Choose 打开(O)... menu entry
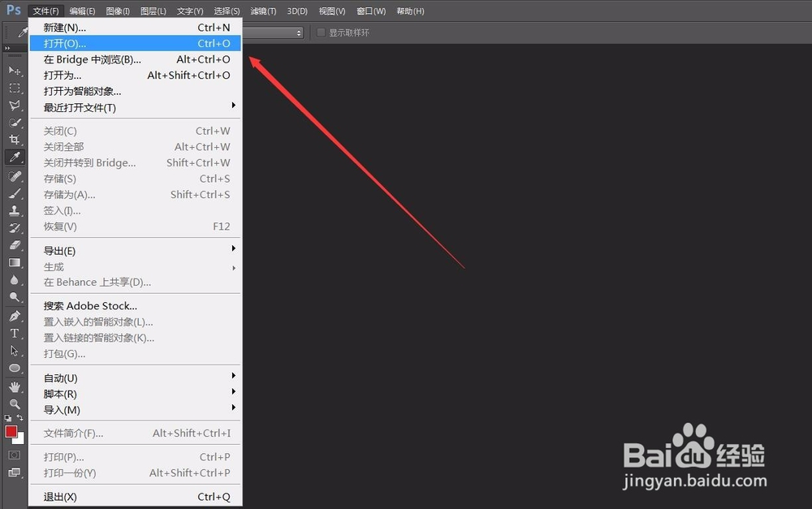The height and width of the screenshot is (509, 812). point(135,44)
